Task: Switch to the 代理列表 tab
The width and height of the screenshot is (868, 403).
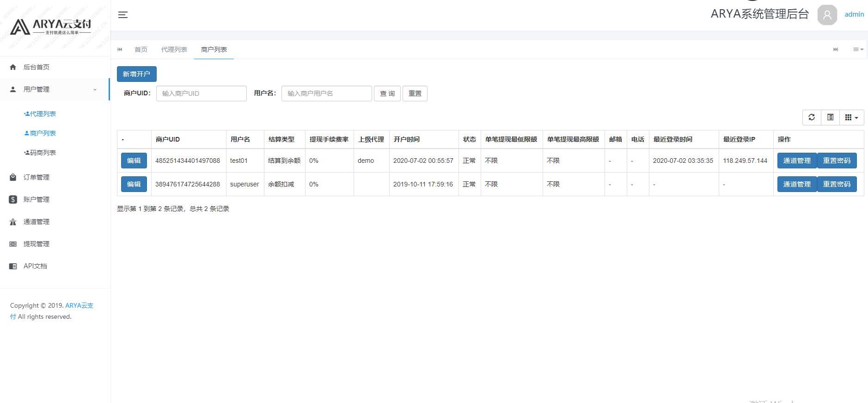Action: pyautogui.click(x=174, y=50)
